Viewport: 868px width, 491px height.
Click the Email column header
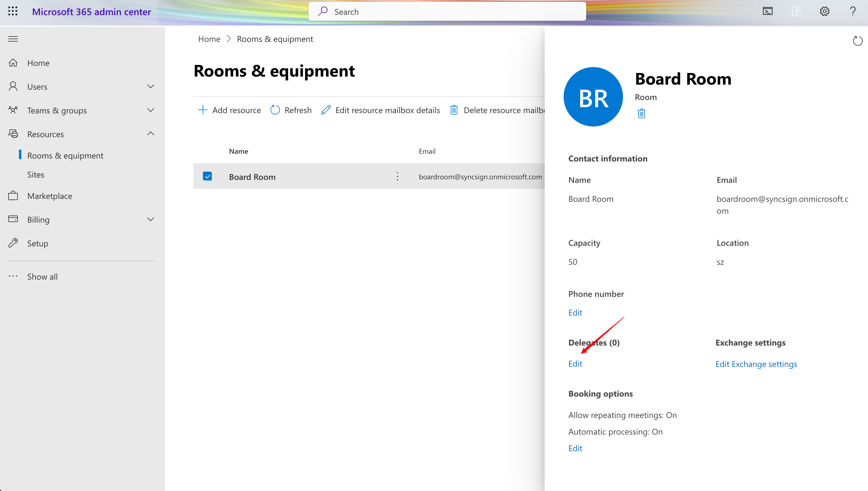point(427,151)
